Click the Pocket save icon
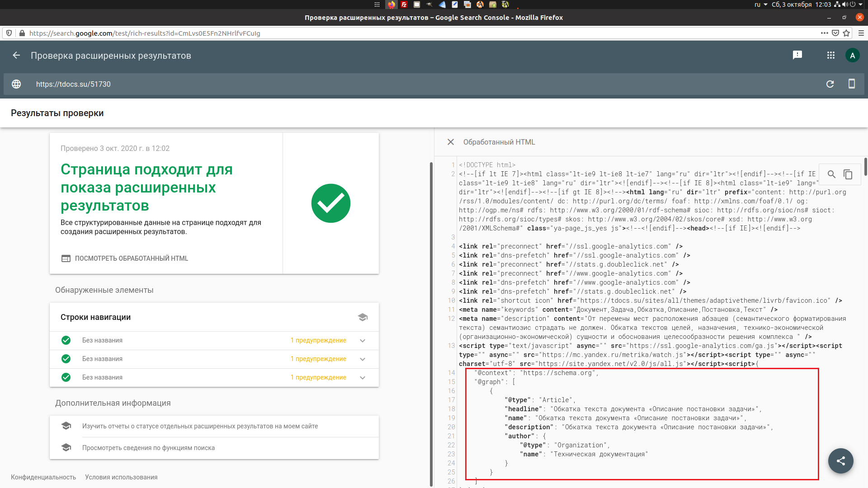Viewport: 868px width, 488px height. [x=835, y=33]
